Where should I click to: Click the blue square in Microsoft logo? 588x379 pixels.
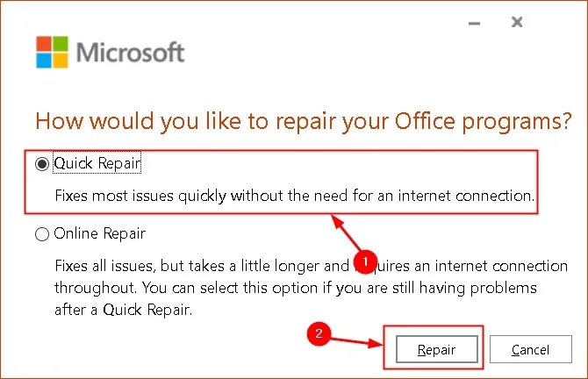pyautogui.click(x=42, y=61)
